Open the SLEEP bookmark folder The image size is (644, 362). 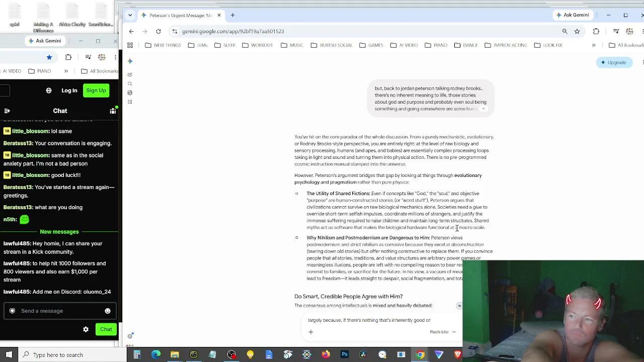coord(224,45)
